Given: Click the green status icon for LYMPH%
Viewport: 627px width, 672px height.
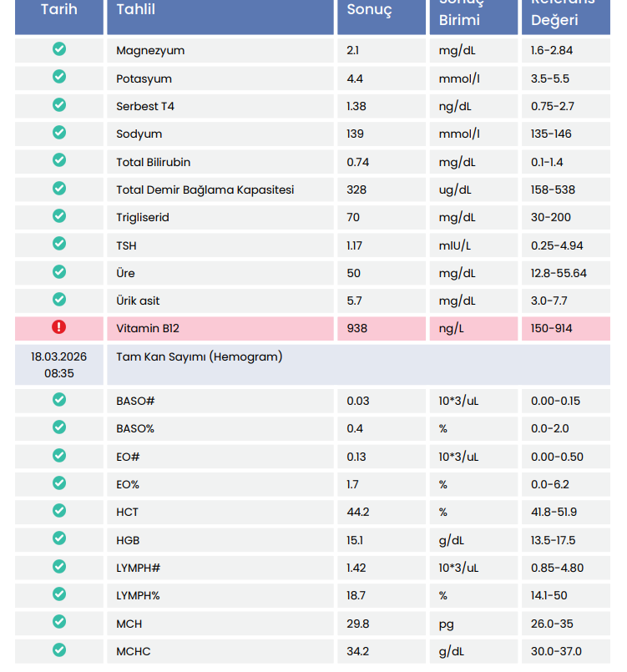Looking at the screenshot, I should [59, 594].
